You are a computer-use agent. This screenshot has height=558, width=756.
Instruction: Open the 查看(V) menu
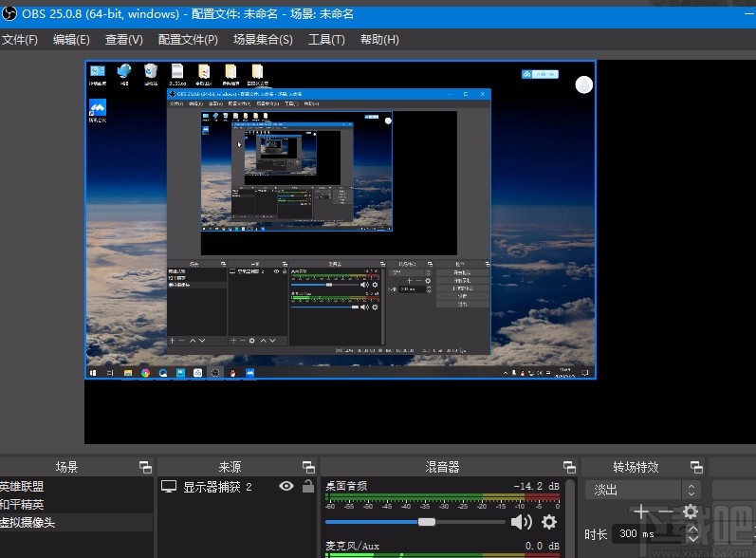coord(124,40)
